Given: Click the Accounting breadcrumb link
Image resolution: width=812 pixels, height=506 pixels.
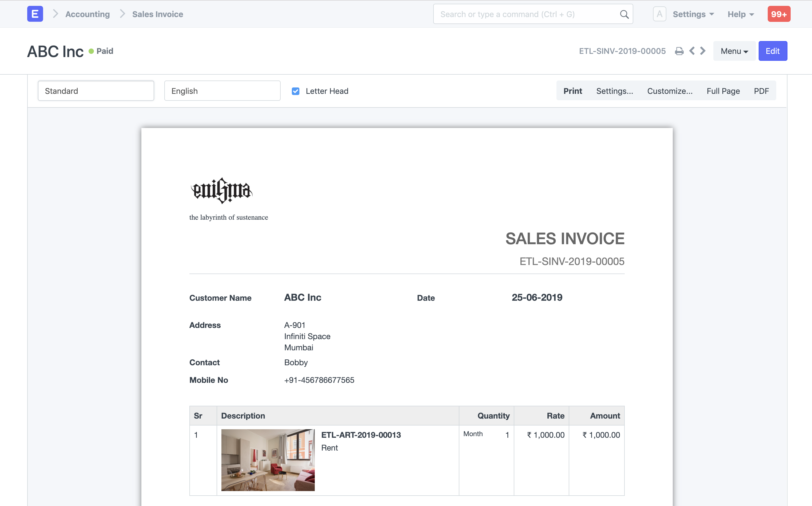Looking at the screenshot, I should click(87, 14).
